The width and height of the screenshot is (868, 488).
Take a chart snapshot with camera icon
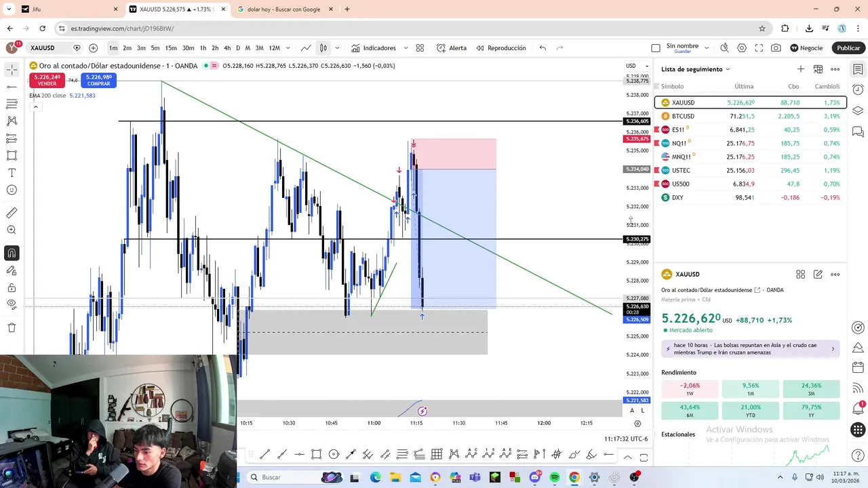pos(776,48)
